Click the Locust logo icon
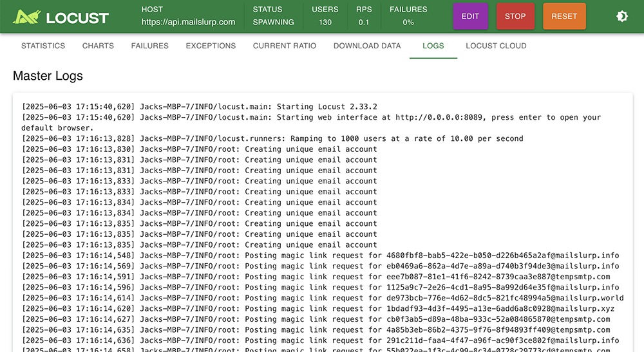 pyautogui.click(x=27, y=17)
